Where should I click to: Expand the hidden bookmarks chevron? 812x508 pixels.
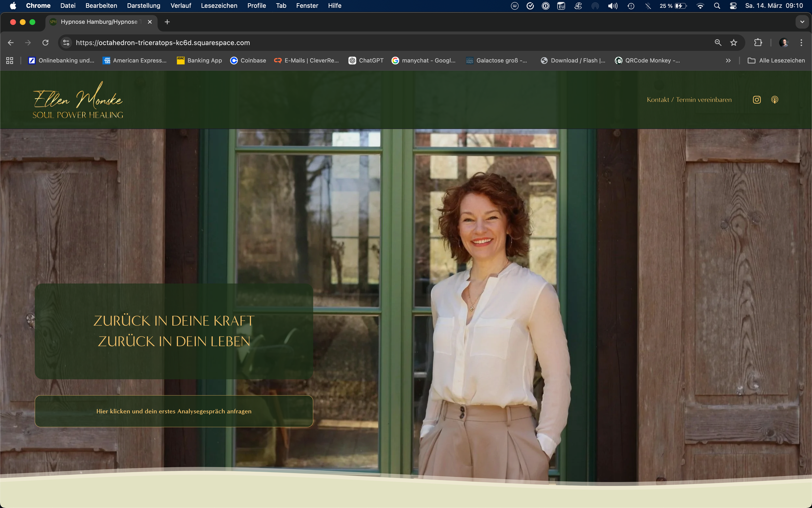coord(728,60)
